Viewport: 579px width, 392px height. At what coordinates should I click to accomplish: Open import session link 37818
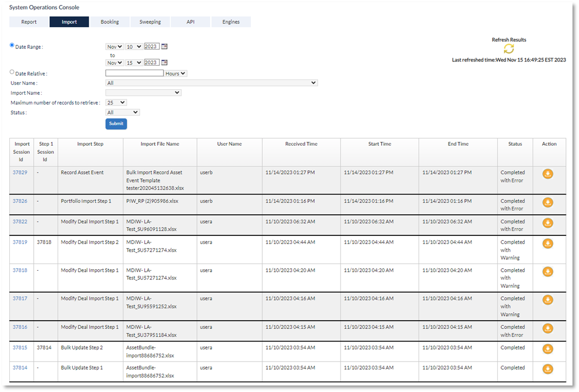click(x=20, y=270)
